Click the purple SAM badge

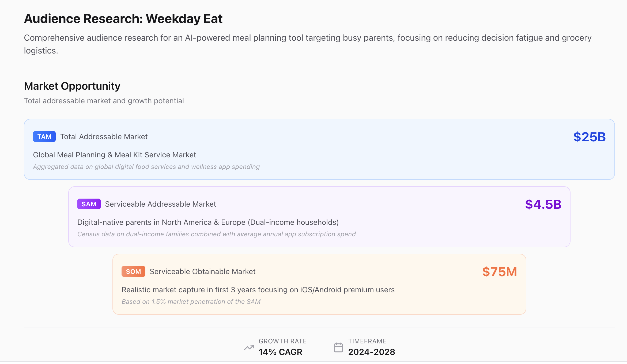pos(89,204)
